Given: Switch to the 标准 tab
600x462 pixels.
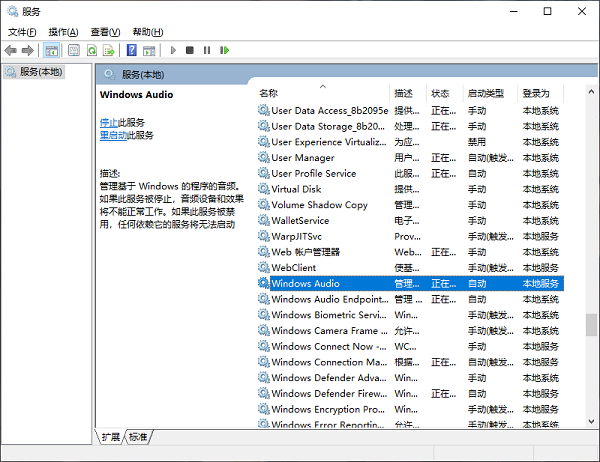Looking at the screenshot, I should pos(138,437).
